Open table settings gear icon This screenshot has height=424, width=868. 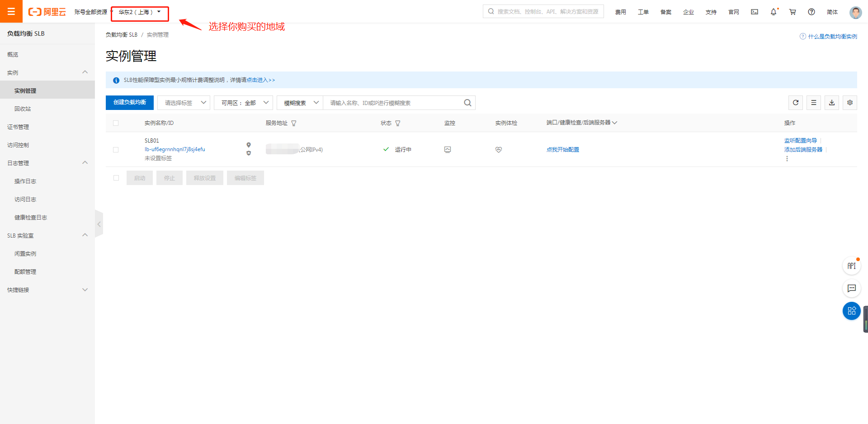[x=850, y=103]
